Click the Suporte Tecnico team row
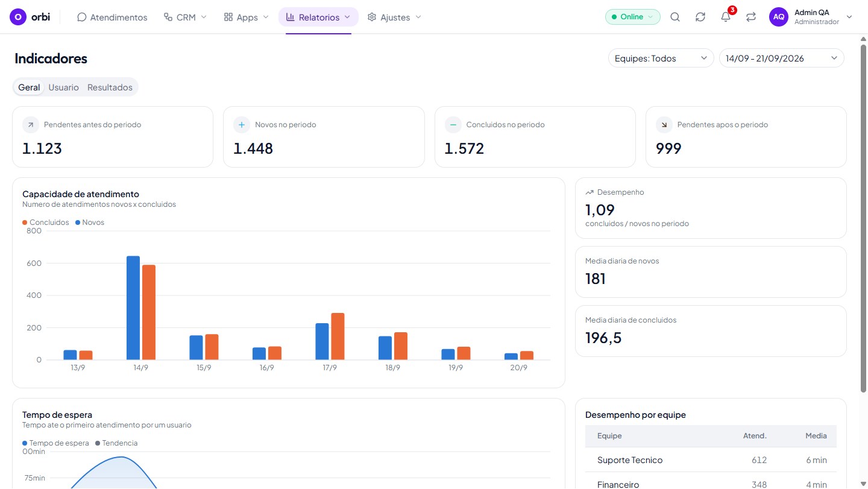 (711, 460)
